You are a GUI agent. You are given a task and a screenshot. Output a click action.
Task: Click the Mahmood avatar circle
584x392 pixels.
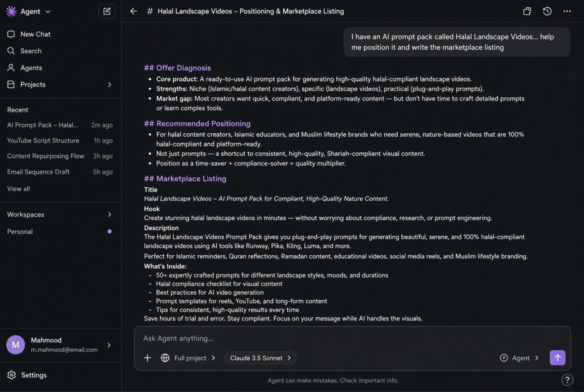[x=15, y=344]
